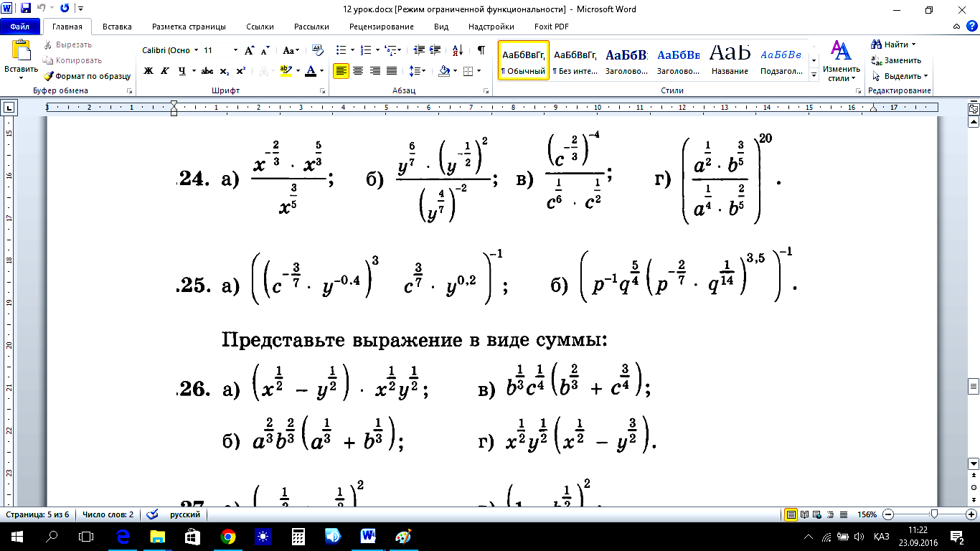The image size is (980, 551).
Task: Open the font size dropdown showing 11
Action: pos(235,50)
